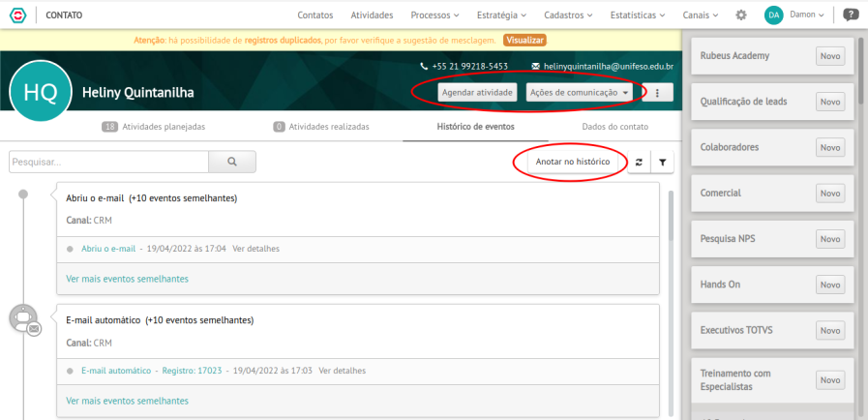Click Ver detalhes for Abriu o e-mail
Image resolution: width=868 pixels, height=420 pixels.
click(x=255, y=249)
